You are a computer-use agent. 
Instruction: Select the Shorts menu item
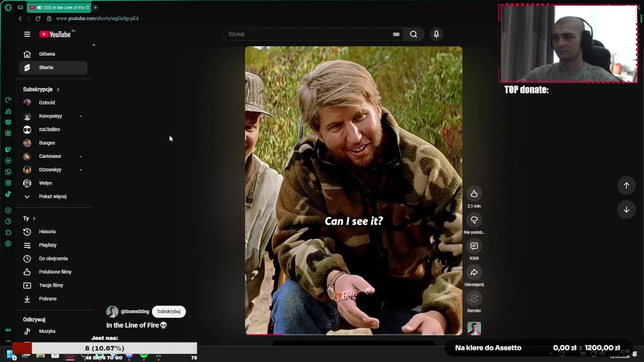point(53,67)
